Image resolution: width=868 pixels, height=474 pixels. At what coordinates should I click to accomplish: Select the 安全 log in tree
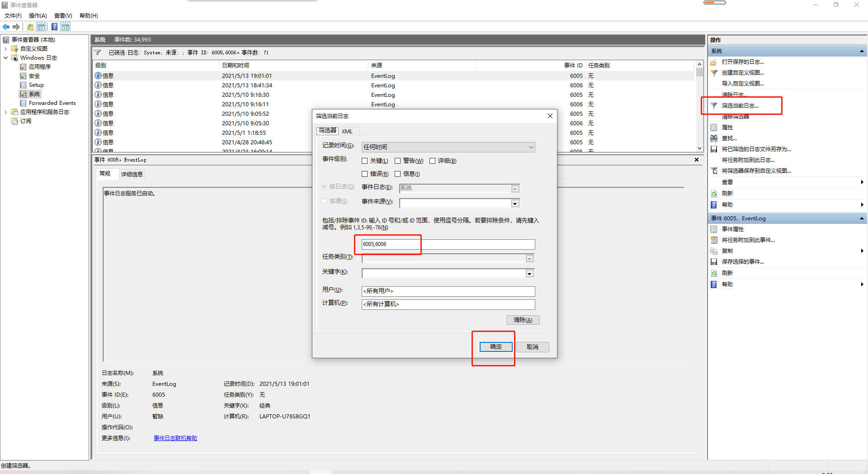pos(34,76)
